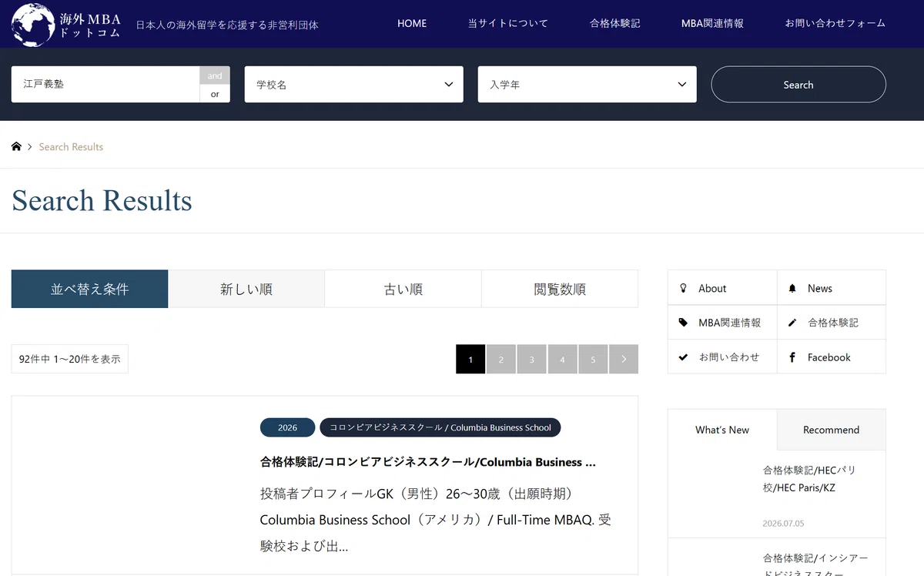This screenshot has height=576, width=924.
Task: Sort results by 閲覧数順
Action: pyautogui.click(x=560, y=289)
